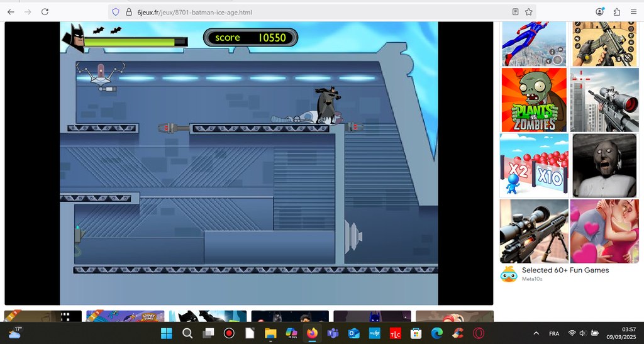
Task: Open the volume speaker tray icon
Action: 583,333
